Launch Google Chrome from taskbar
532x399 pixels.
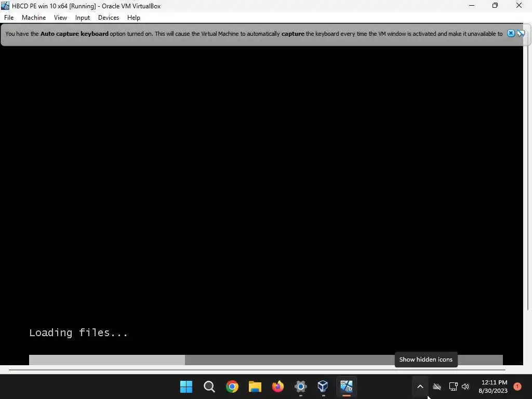pyautogui.click(x=232, y=387)
